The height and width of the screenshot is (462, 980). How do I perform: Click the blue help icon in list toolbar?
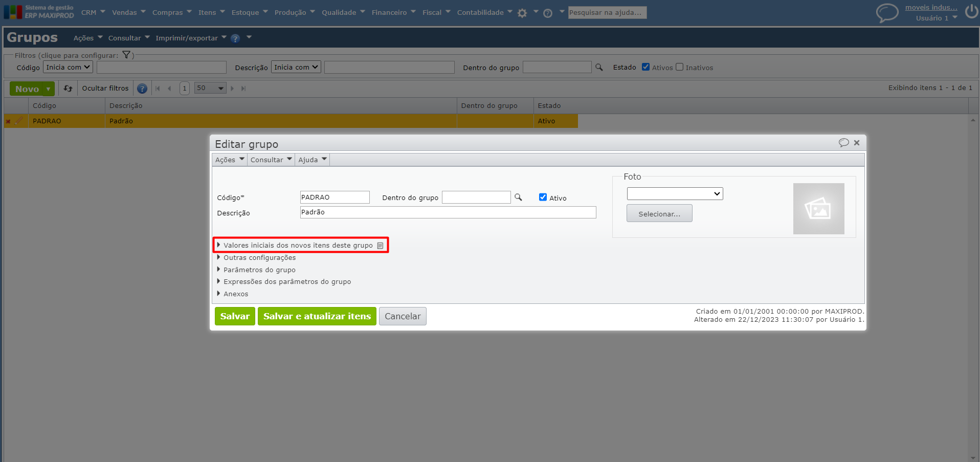[142, 89]
